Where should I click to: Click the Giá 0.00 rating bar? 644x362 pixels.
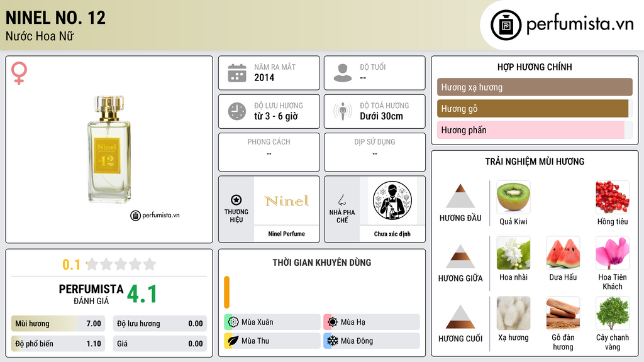pyautogui.click(x=160, y=344)
